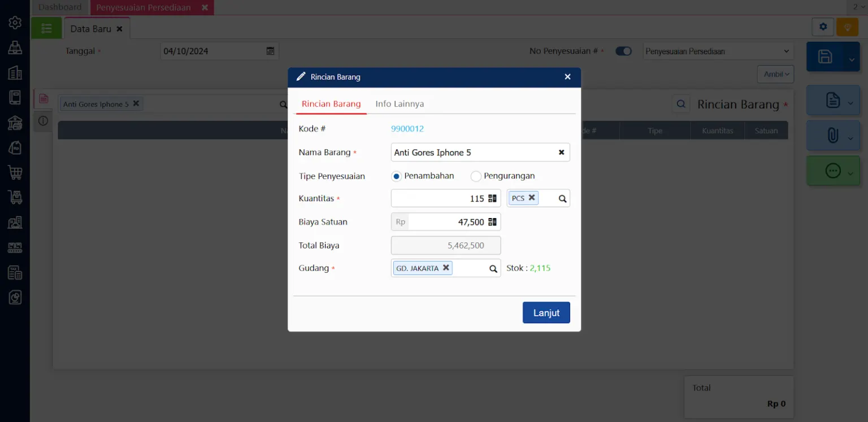Select the Pengurangan radio option
This screenshot has width=868, height=422.
[x=476, y=176]
